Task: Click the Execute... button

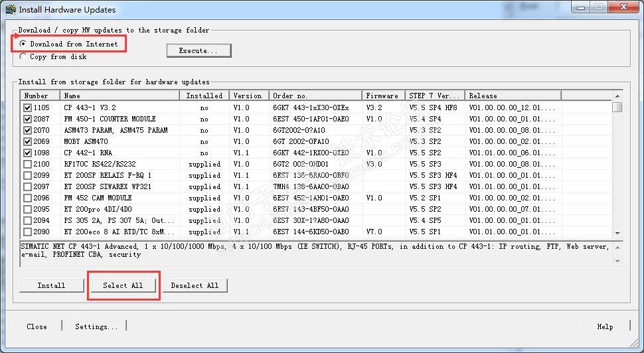Action: pyautogui.click(x=199, y=50)
